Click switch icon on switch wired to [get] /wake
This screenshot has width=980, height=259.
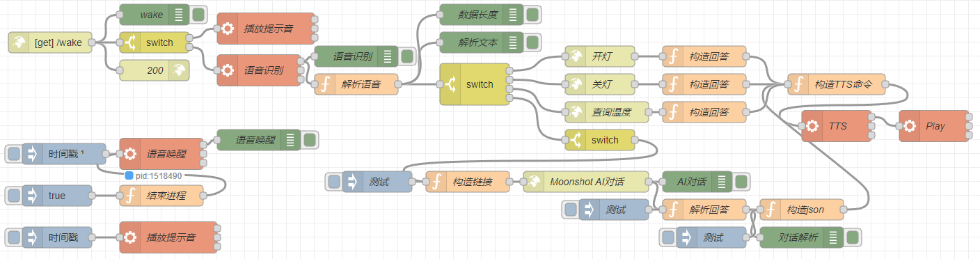click(129, 42)
